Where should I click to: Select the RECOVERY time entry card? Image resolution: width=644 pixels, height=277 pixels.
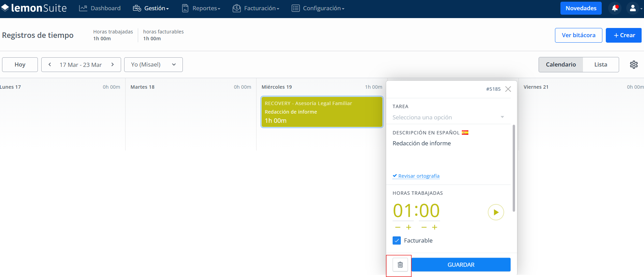click(322, 112)
